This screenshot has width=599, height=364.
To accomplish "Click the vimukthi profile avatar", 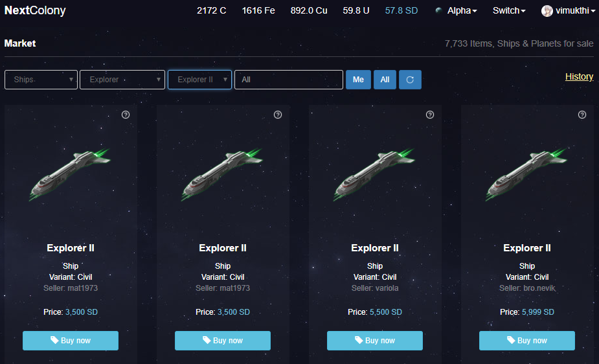I will coord(547,11).
